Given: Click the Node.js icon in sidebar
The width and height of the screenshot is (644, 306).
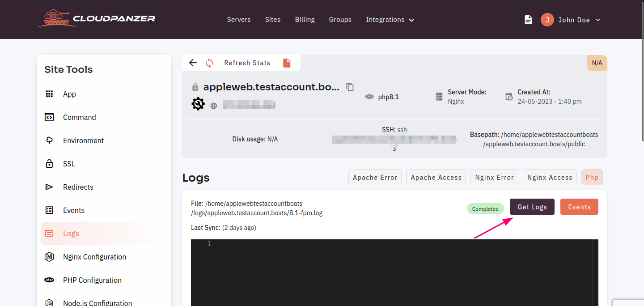Looking at the screenshot, I should click(49, 303).
